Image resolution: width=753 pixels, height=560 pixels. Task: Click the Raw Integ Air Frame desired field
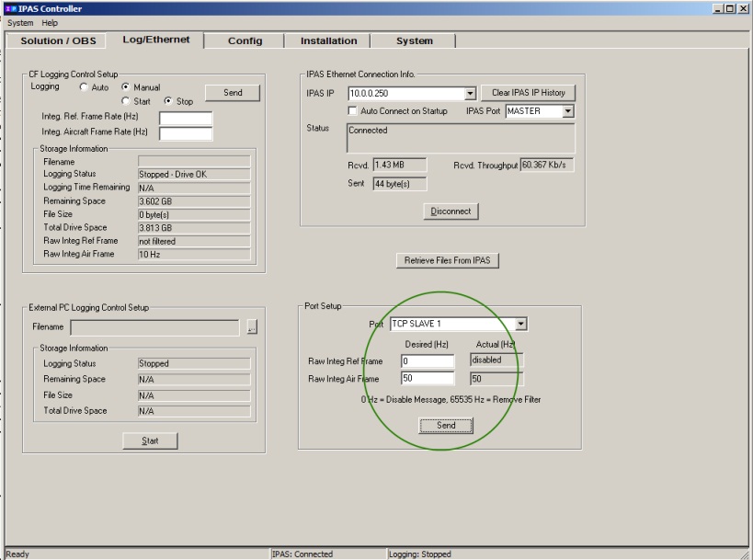coord(427,378)
